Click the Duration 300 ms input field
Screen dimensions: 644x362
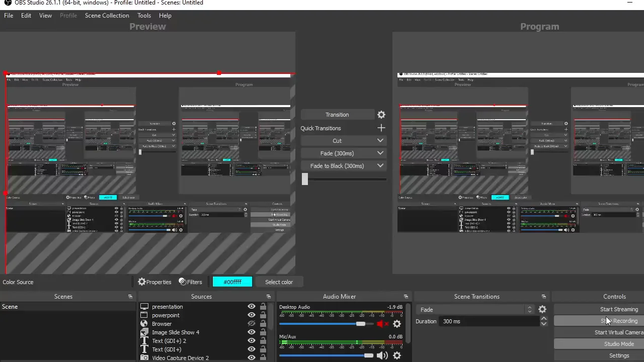point(490,321)
